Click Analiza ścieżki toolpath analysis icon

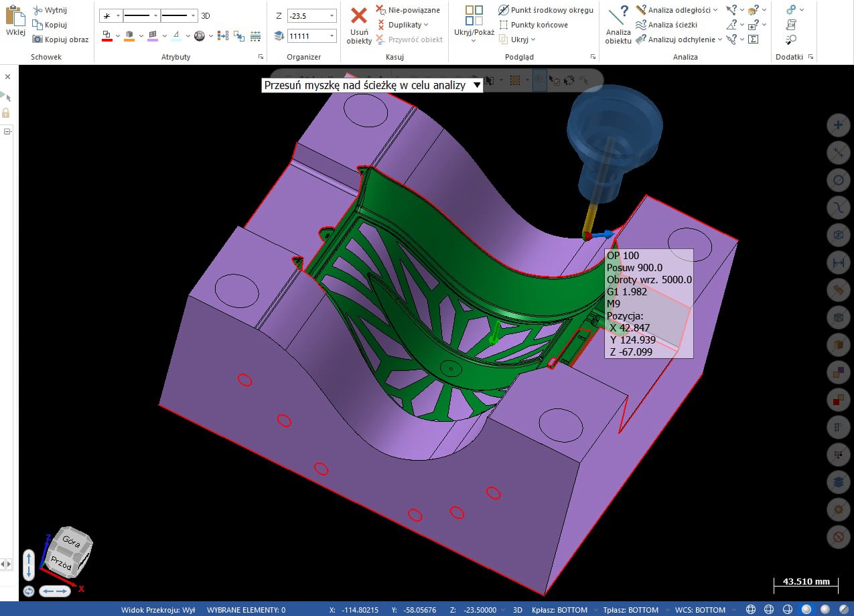pos(641,25)
